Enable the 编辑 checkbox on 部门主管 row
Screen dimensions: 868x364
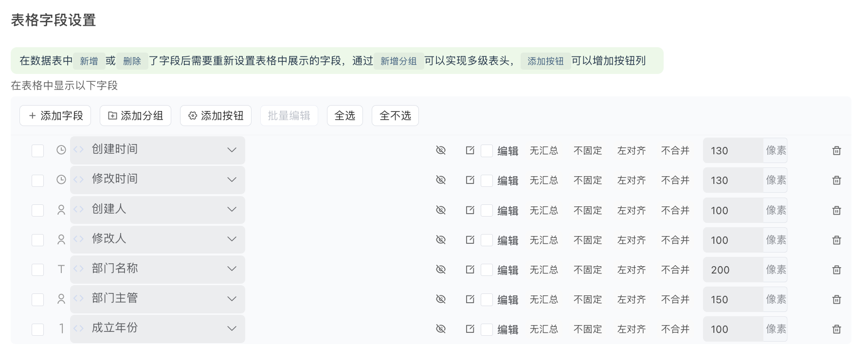tap(487, 299)
